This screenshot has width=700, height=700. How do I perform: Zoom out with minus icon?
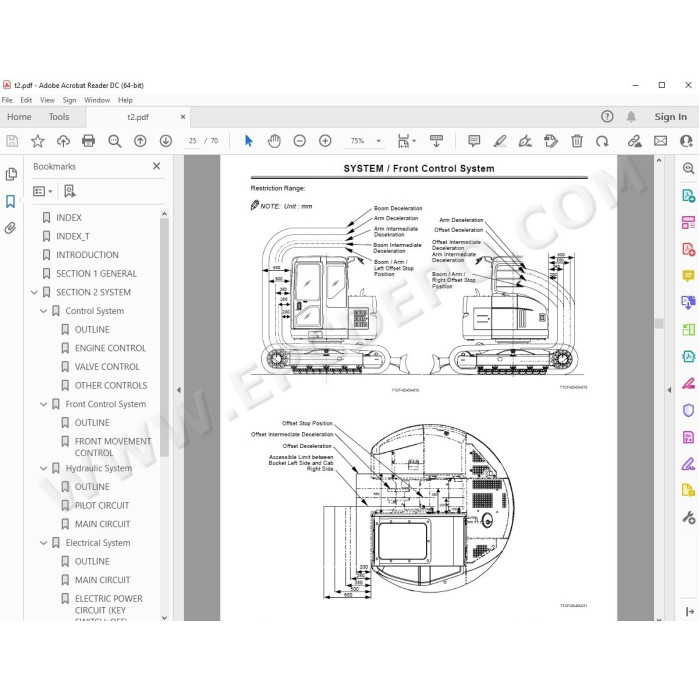300,141
